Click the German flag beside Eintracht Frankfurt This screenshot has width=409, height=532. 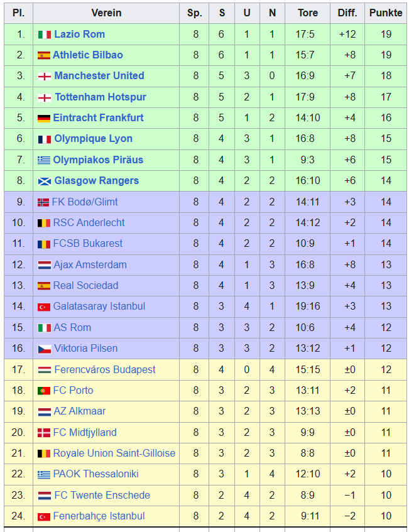click(x=44, y=118)
